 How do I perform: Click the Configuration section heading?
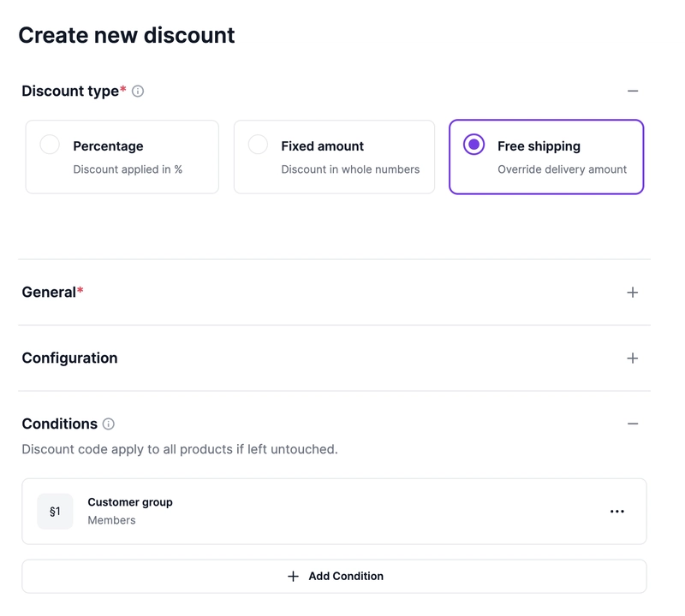click(69, 358)
